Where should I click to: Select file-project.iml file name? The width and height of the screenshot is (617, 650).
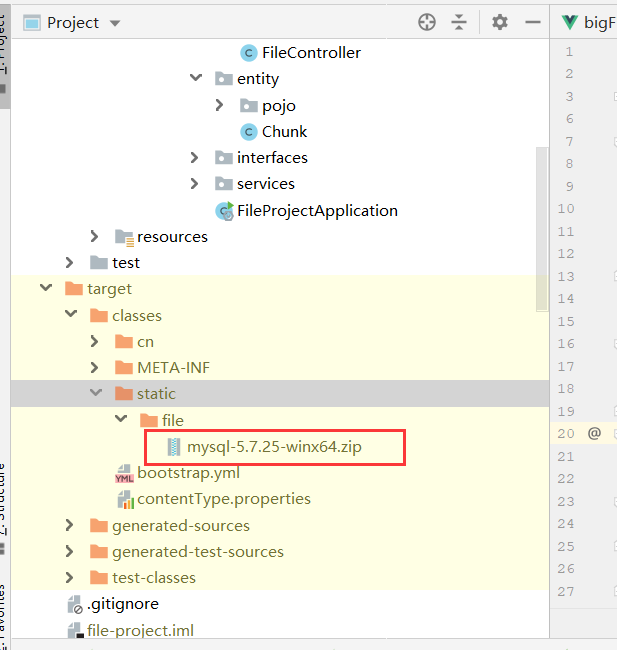(141, 631)
